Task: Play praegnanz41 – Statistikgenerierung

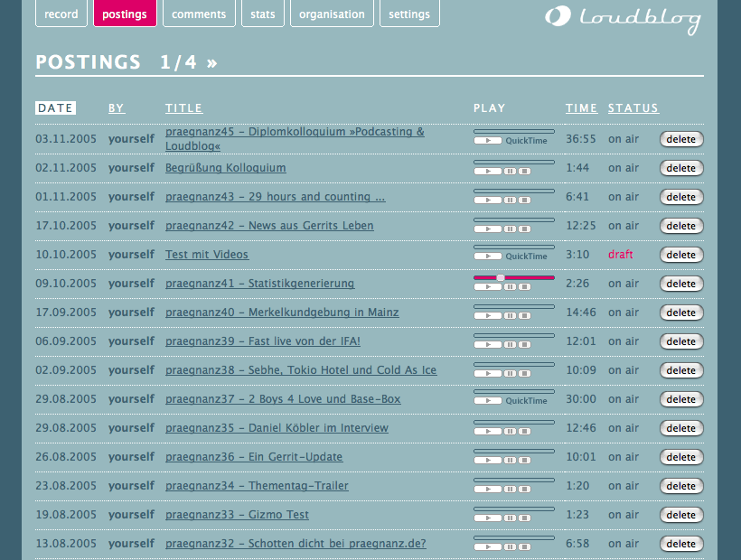Action: pos(488,287)
